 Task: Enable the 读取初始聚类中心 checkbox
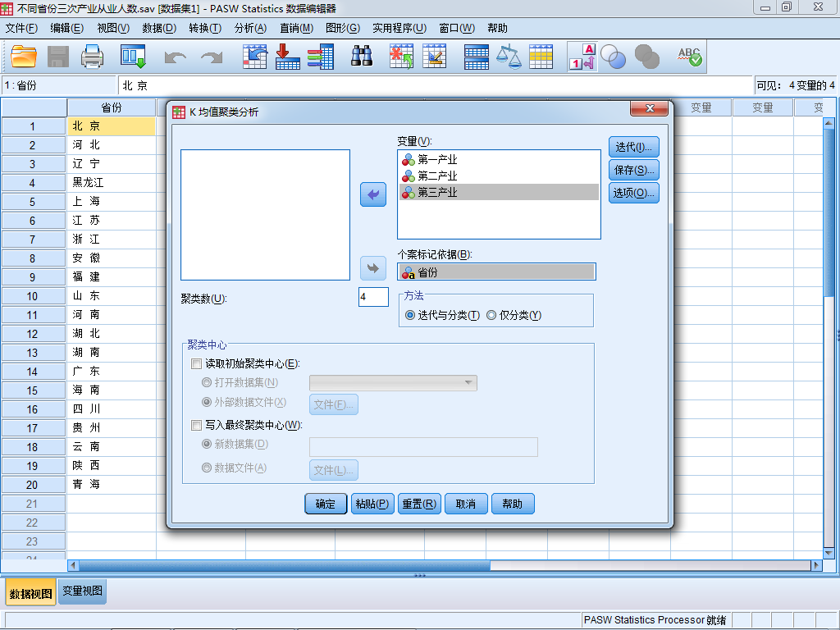[197, 364]
